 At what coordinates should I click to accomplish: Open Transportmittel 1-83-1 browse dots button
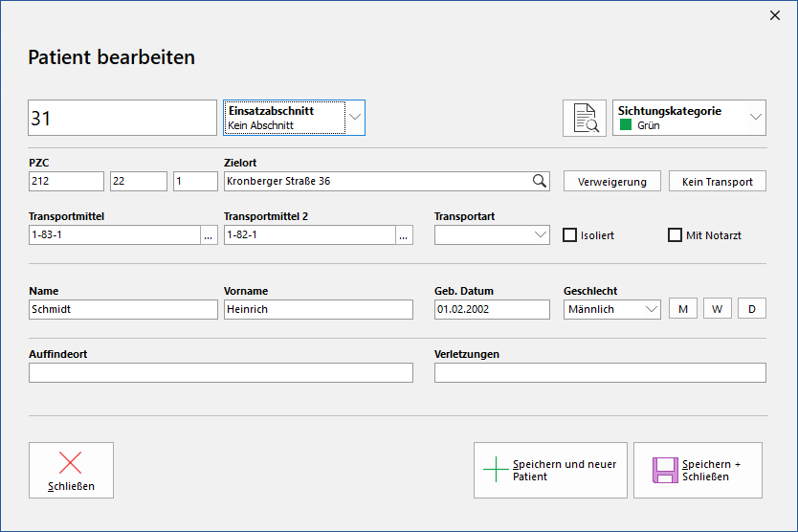coord(209,235)
